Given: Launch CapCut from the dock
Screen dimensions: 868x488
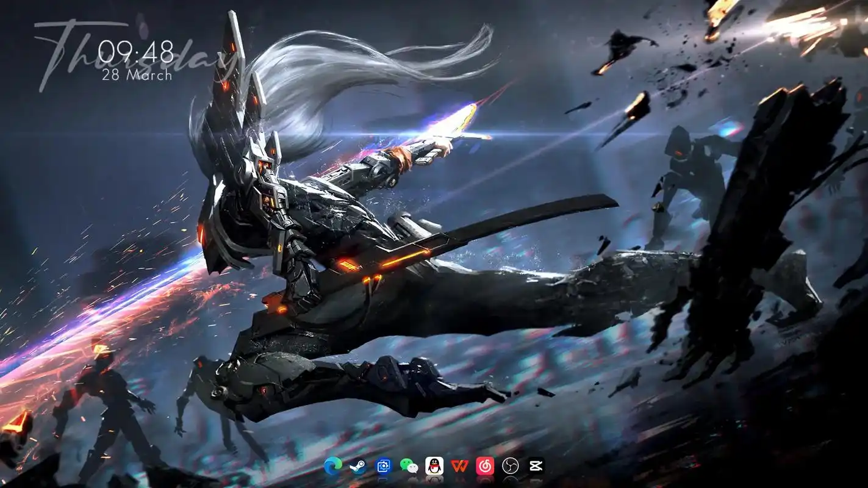Looking at the screenshot, I should pyautogui.click(x=536, y=466).
